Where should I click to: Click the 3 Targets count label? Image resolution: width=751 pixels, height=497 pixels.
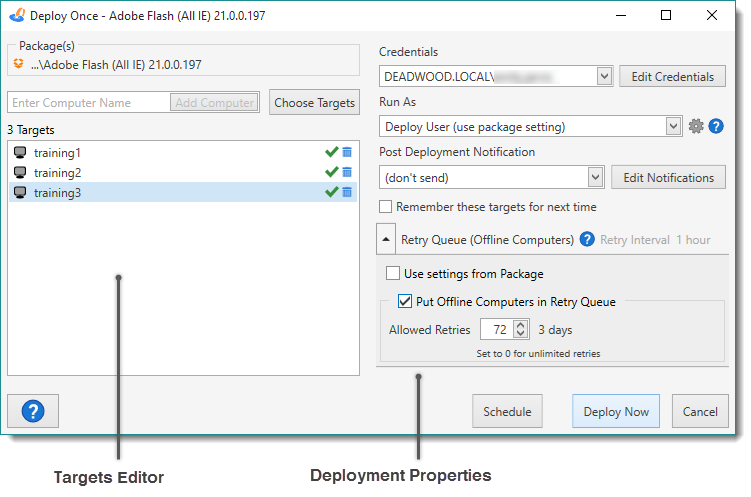[x=31, y=130]
